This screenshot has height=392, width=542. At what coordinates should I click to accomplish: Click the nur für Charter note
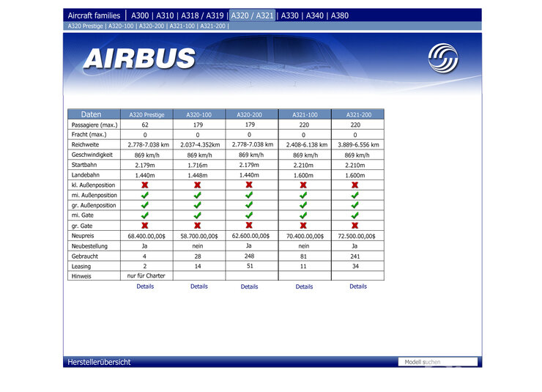pyautogui.click(x=146, y=275)
